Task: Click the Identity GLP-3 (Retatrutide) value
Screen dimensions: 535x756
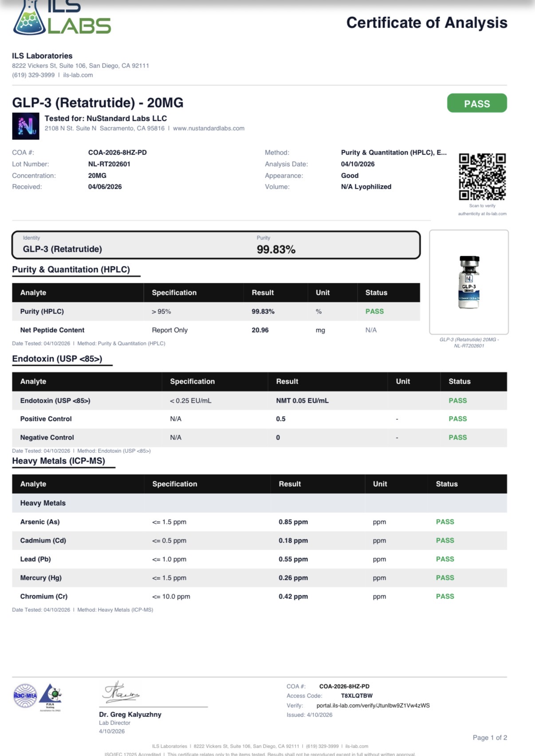Action: coord(63,249)
